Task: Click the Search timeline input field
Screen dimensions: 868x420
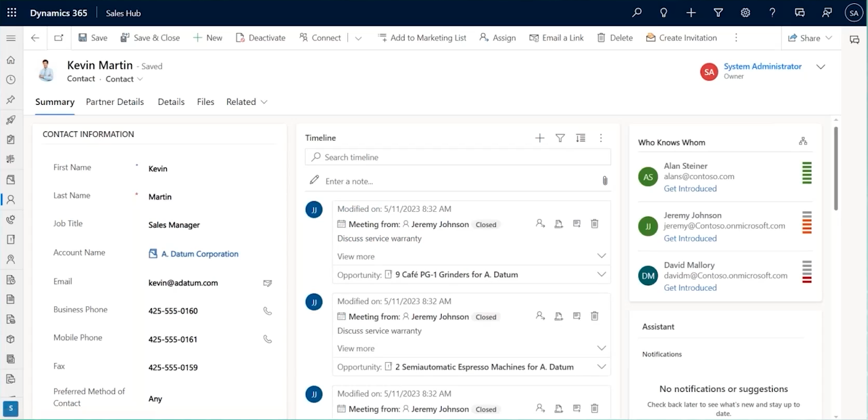Action: coord(458,157)
